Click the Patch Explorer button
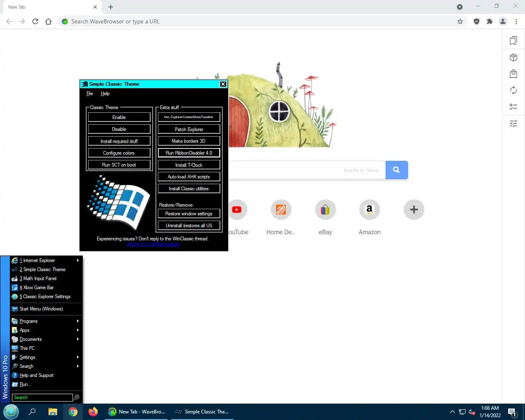This screenshot has height=420, width=525. coord(189,129)
